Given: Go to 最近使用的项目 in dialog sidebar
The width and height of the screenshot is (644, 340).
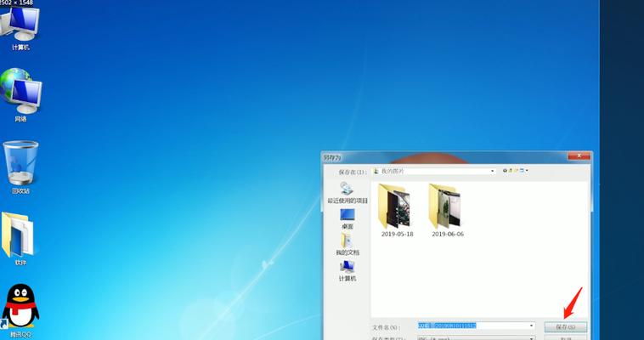Looking at the screenshot, I should [347, 193].
